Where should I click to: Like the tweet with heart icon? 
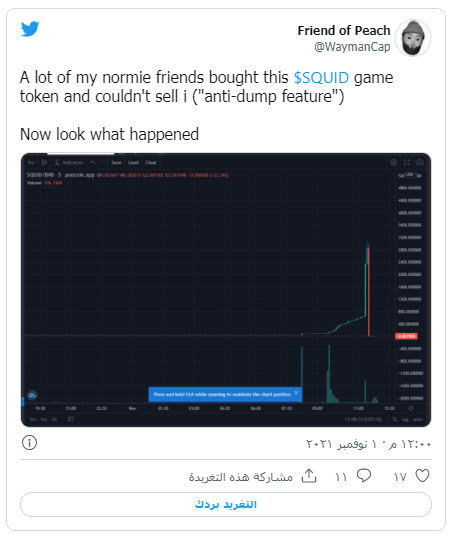pyautogui.click(x=422, y=476)
